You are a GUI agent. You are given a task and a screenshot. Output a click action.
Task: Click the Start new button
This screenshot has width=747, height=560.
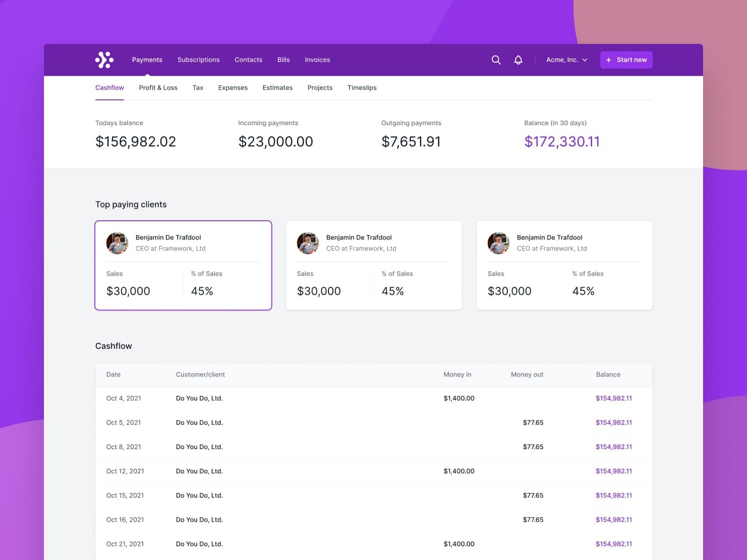[x=626, y=60]
